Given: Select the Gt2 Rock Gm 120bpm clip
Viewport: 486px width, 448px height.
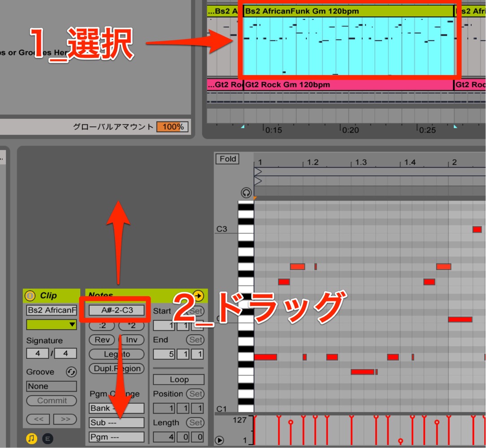Looking at the screenshot, I should (x=349, y=85).
